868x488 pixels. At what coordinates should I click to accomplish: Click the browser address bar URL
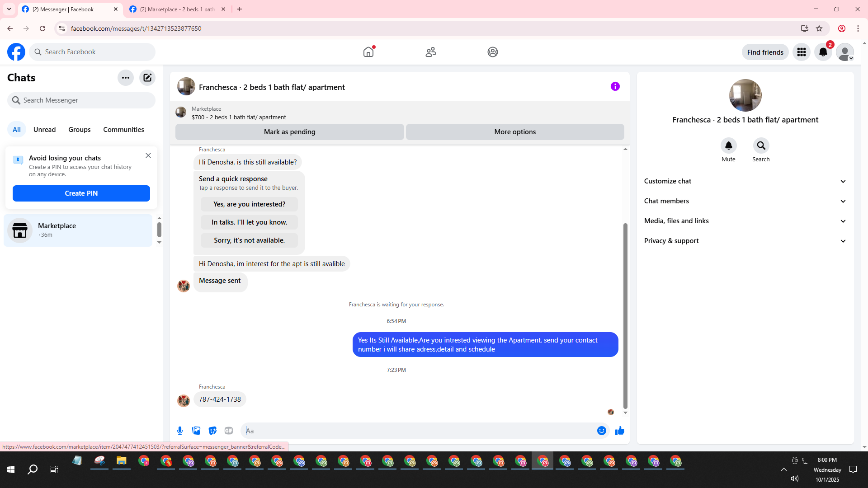pos(136,28)
